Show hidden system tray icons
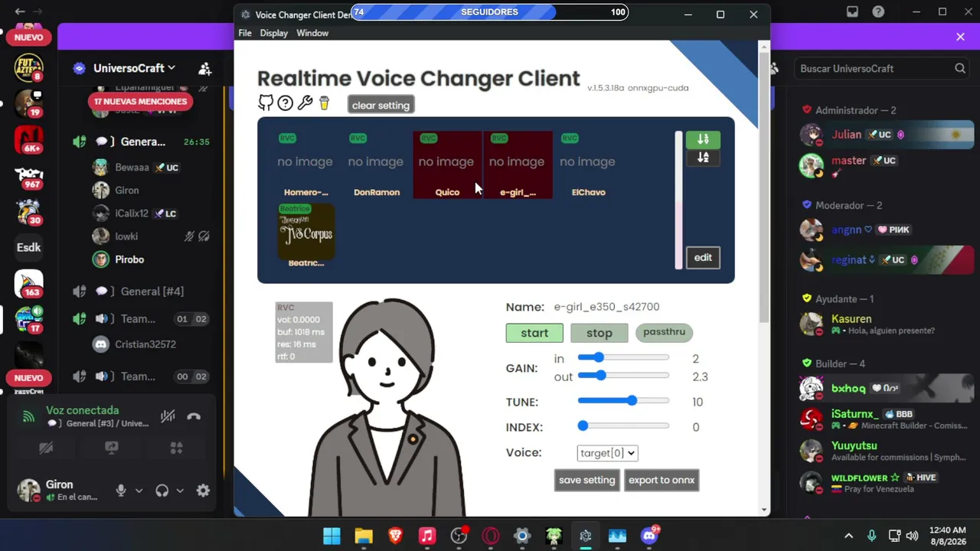This screenshot has height=551, width=980. click(x=848, y=536)
